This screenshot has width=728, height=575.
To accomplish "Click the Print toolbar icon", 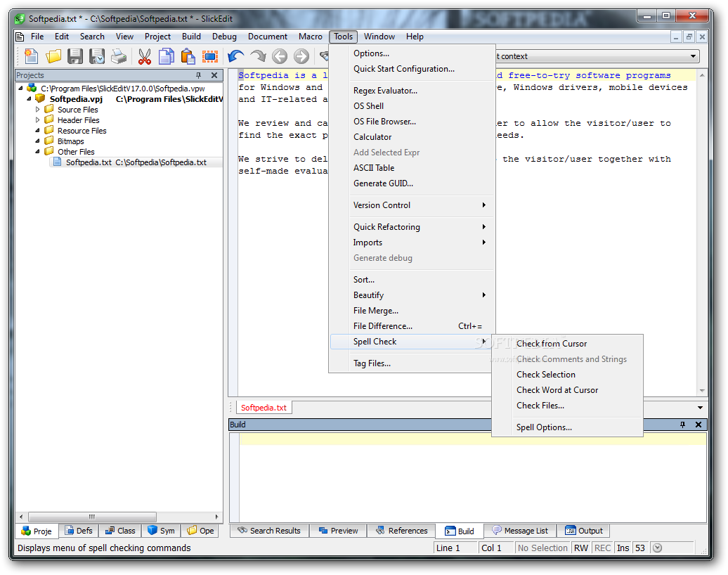I will point(119,56).
